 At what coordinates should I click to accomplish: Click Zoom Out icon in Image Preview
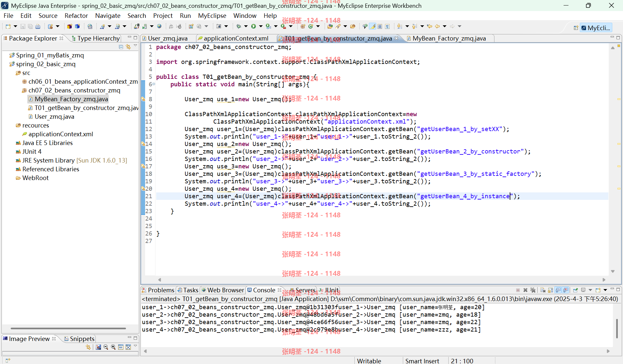coord(106,347)
